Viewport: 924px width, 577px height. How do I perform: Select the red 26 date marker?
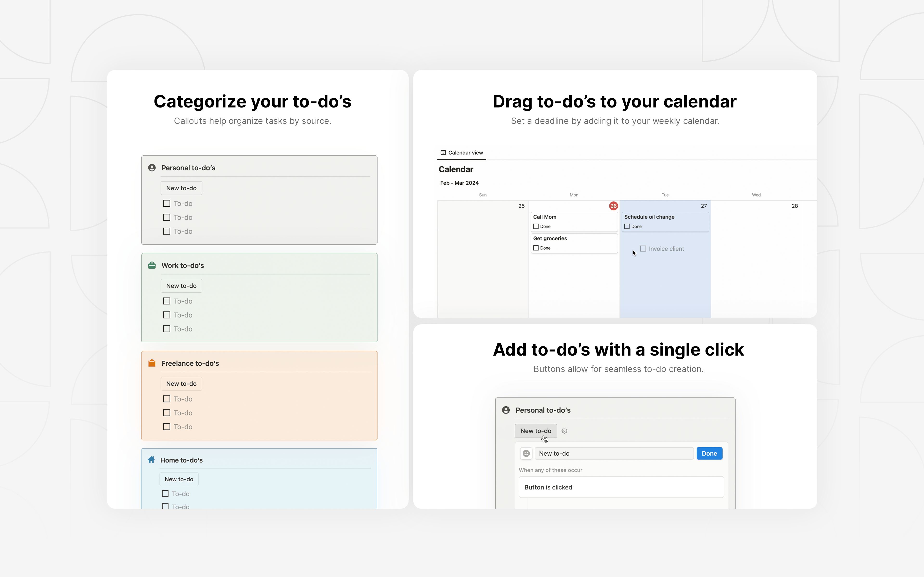point(613,206)
